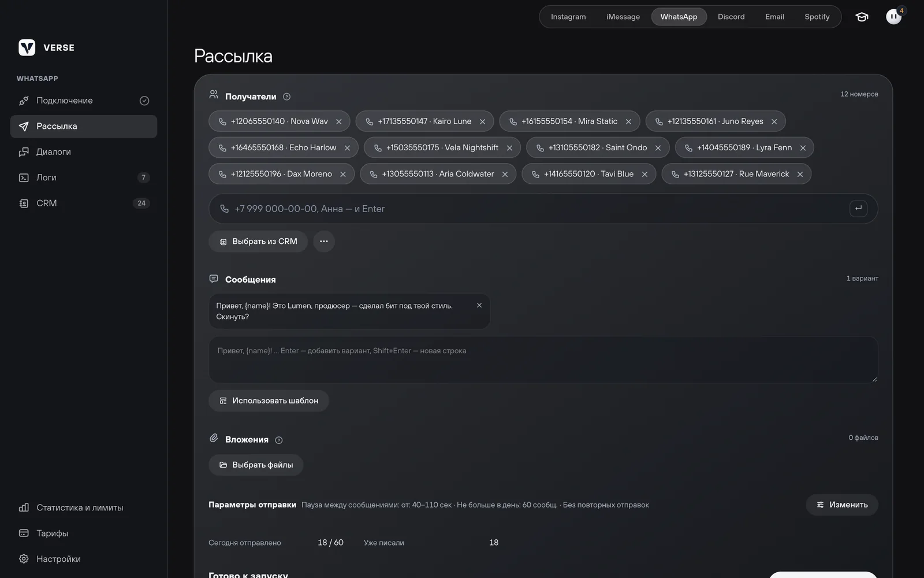
Task: Switch to the iMessage tab
Action: (623, 17)
